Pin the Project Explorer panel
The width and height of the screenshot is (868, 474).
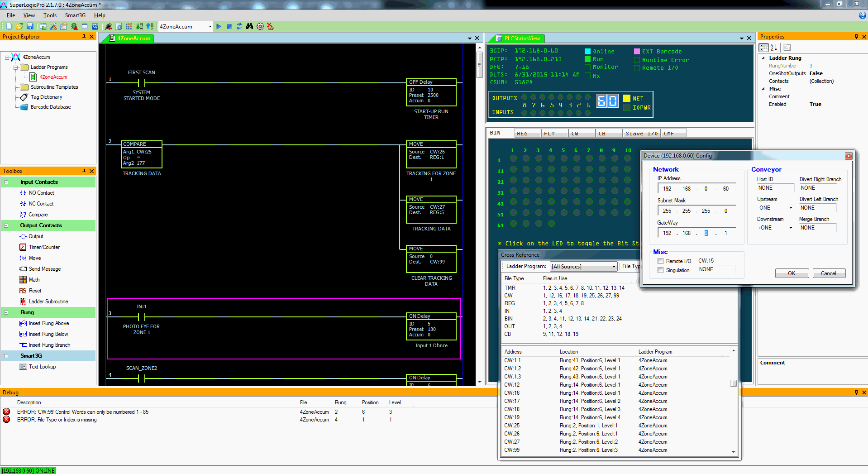84,37
